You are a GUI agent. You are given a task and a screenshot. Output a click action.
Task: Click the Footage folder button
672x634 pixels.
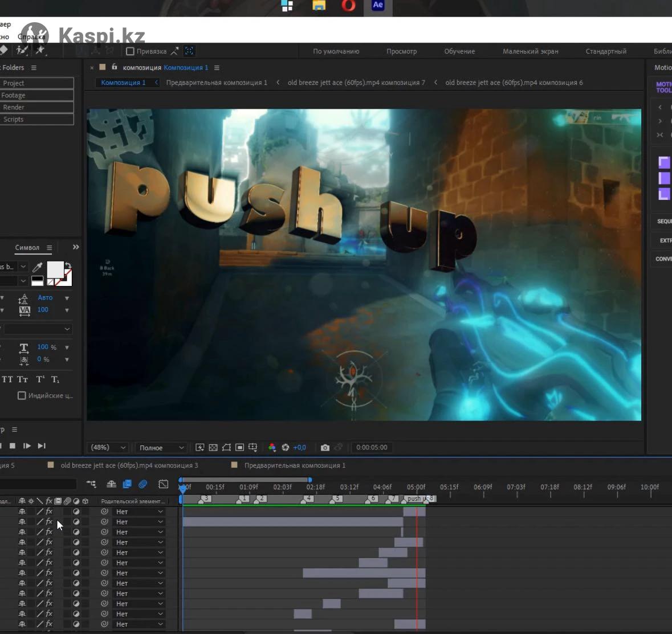(x=37, y=95)
